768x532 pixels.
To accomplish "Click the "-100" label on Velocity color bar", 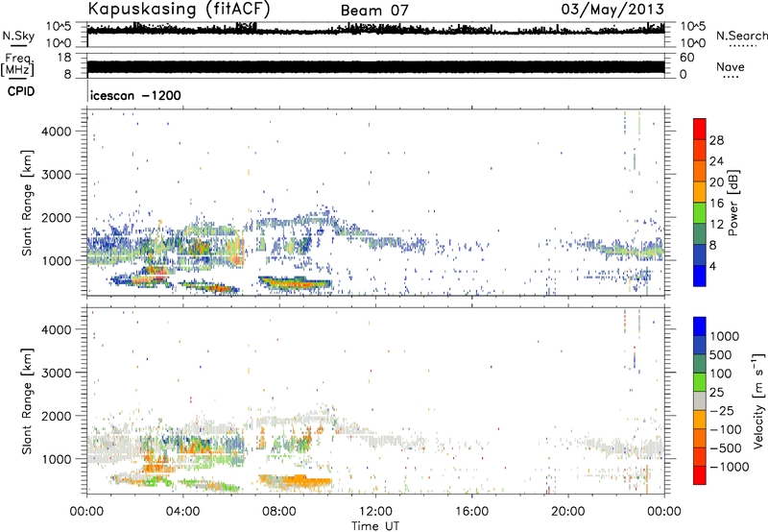I will [726, 429].
